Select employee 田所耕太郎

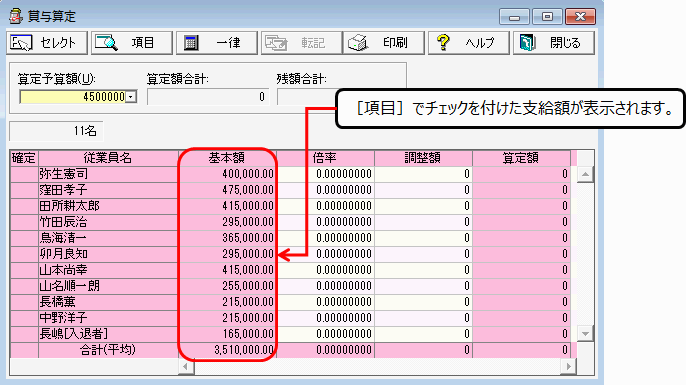[108, 206]
